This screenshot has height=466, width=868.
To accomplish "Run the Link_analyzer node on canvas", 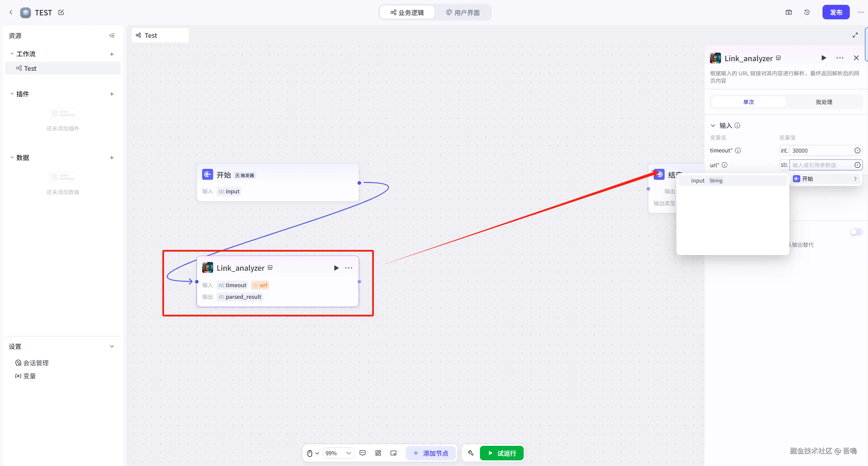I will point(336,268).
